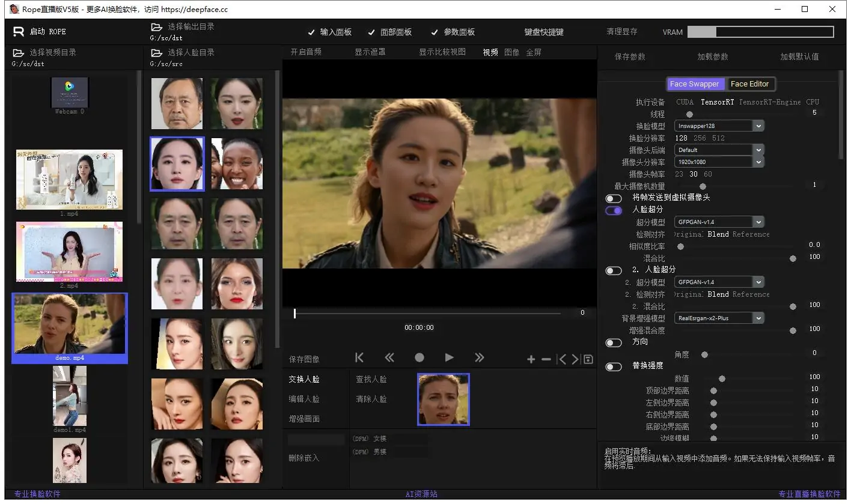Click 加载参数 button
The width and height of the screenshot is (851, 504).
coord(713,57)
